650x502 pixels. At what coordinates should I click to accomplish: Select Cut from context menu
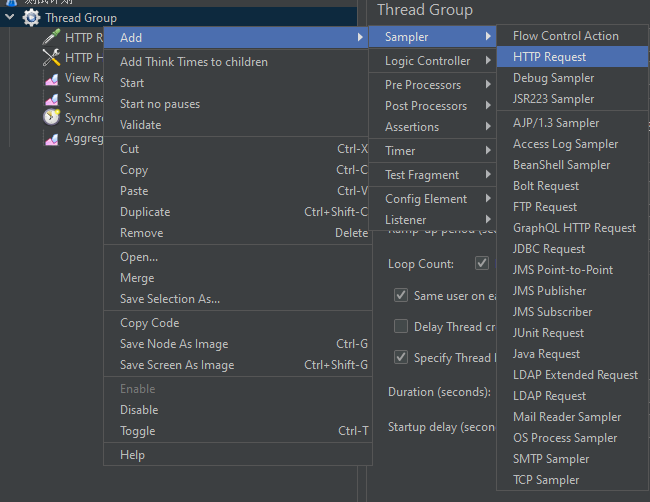[236, 149]
